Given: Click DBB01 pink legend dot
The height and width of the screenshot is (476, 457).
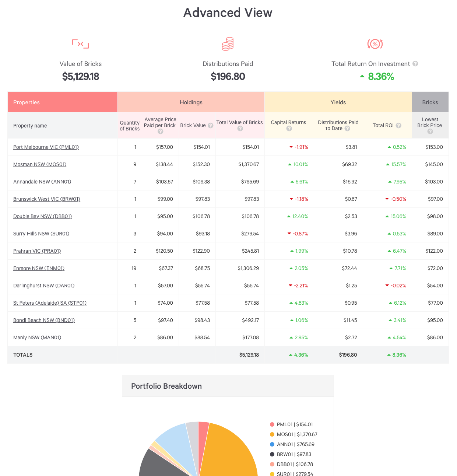Looking at the screenshot, I should coord(272,464).
